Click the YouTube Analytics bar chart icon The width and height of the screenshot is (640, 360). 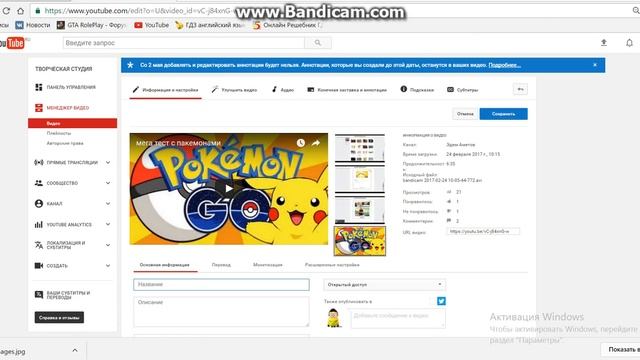point(39,224)
